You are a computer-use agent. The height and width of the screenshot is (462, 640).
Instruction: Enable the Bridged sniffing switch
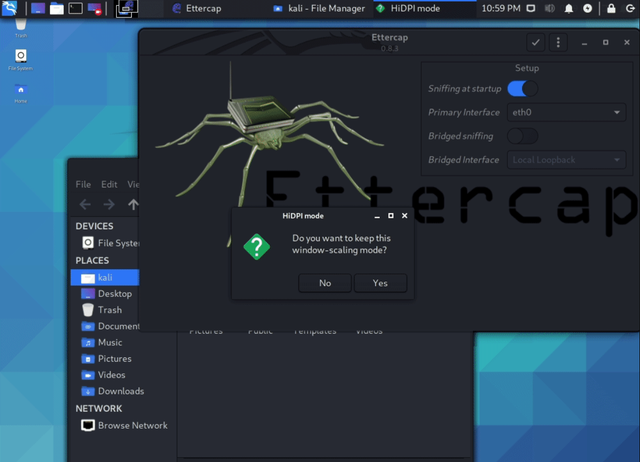tap(522, 136)
